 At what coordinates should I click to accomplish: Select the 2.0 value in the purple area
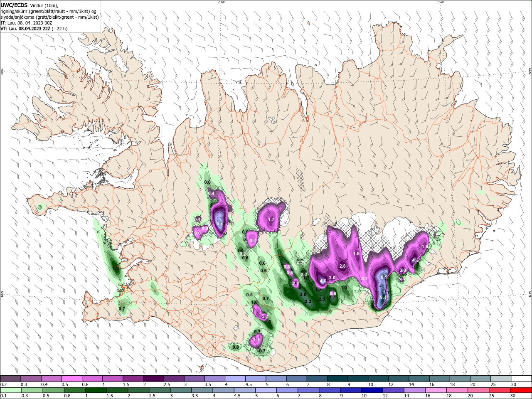point(332,278)
